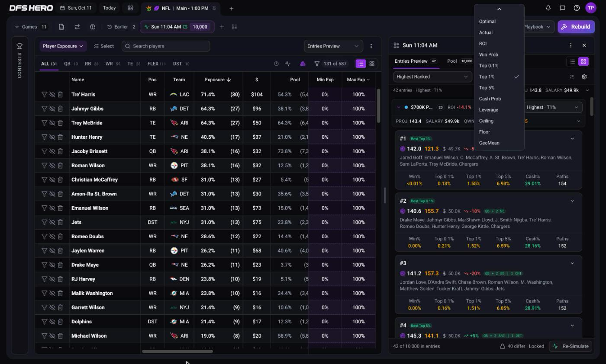Expand entry #1 details chevron
The height and width of the screenshot is (364, 606).
coord(572,139)
